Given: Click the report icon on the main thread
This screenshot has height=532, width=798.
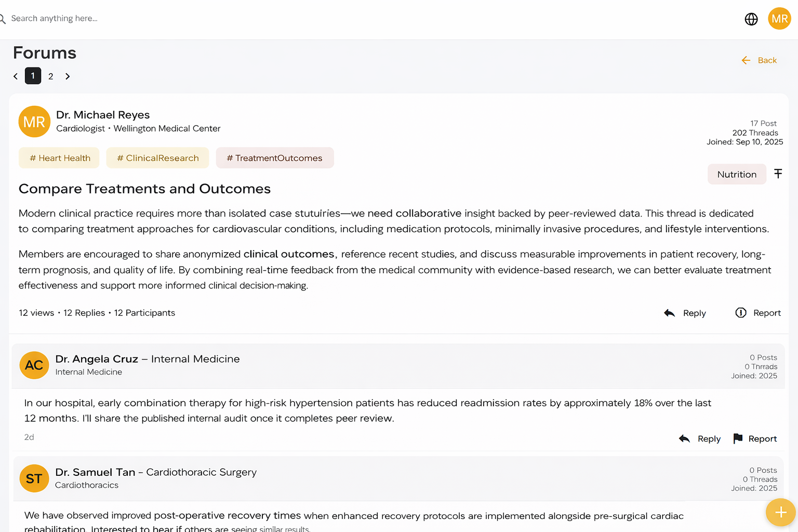Looking at the screenshot, I should click(741, 313).
